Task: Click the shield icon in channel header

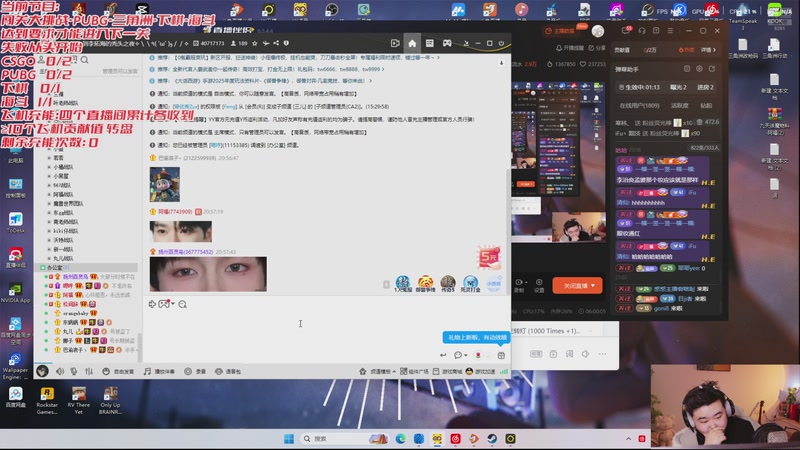Action: 286,43
